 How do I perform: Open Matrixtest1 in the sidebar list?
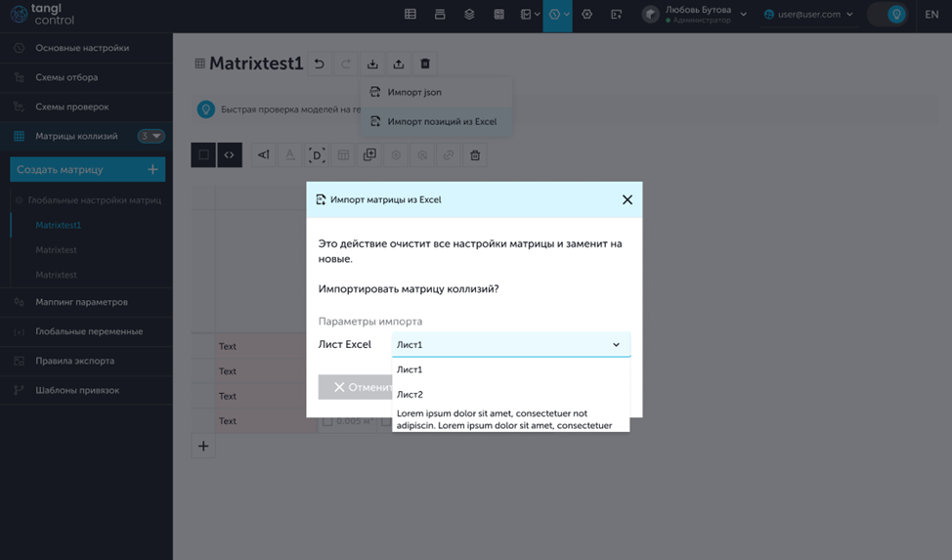pos(59,225)
